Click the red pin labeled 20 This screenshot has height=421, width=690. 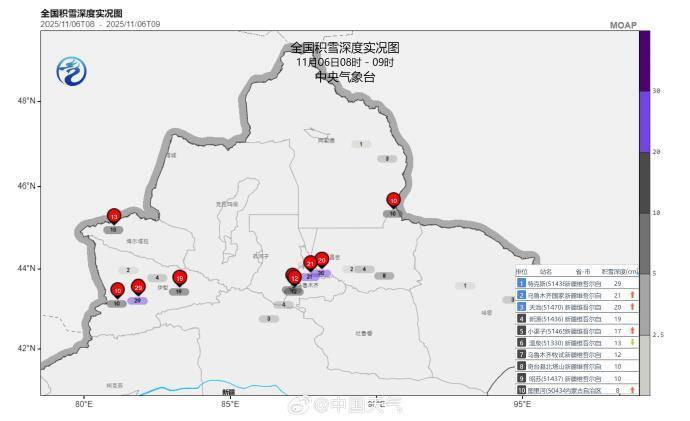coord(322,259)
